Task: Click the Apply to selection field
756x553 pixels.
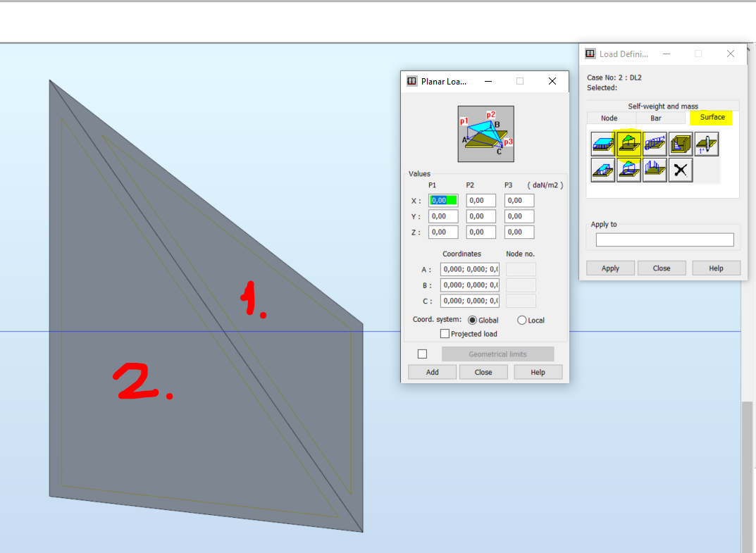Action: 664,240
